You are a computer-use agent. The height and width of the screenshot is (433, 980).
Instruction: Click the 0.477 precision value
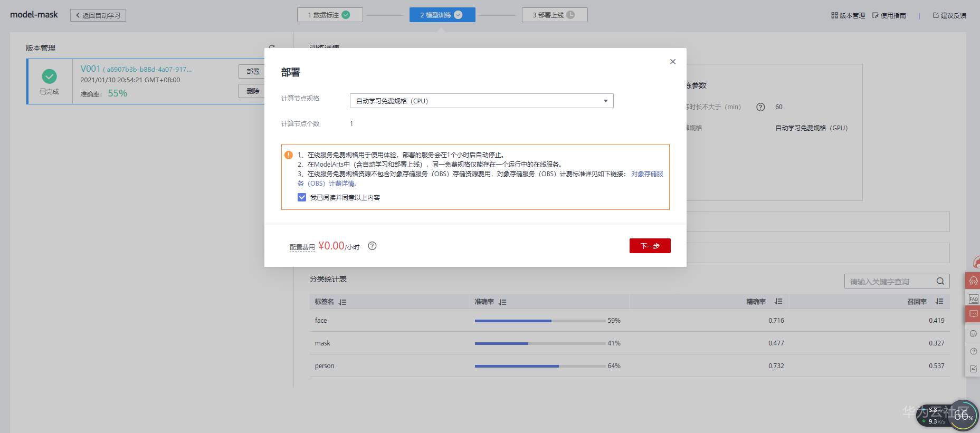click(776, 343)
